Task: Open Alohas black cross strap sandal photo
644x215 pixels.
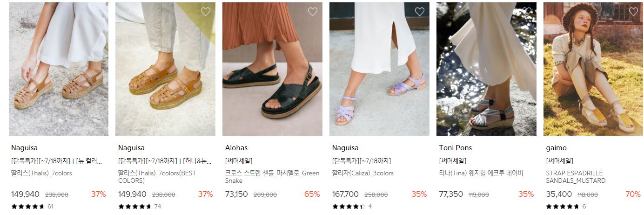Action: 272,69
